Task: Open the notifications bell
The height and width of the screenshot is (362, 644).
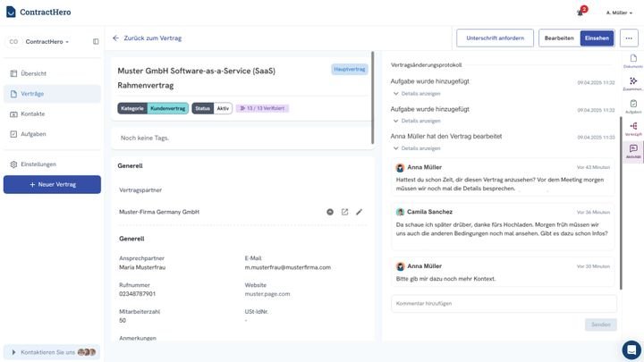Action: pyautogui.click(x=580, y=13)
